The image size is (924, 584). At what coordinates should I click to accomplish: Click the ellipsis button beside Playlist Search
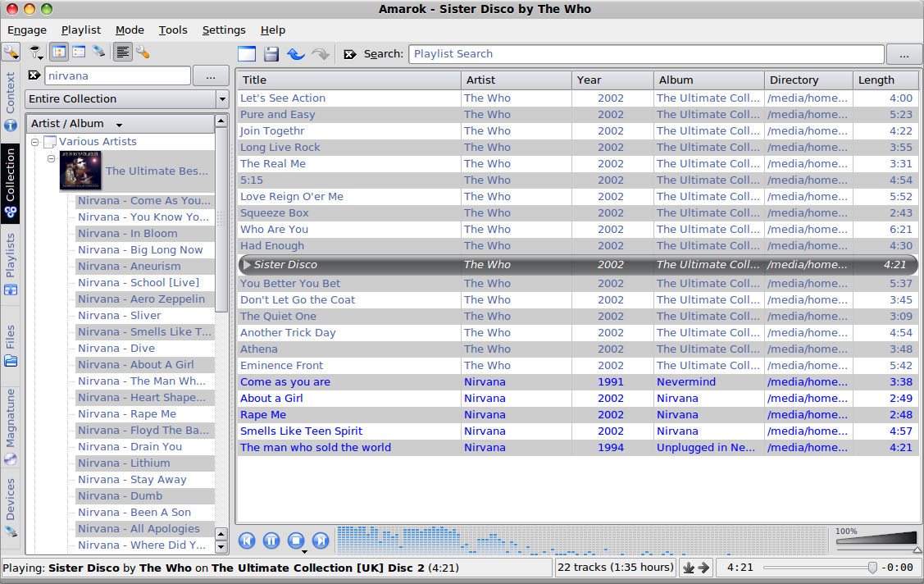904,54
